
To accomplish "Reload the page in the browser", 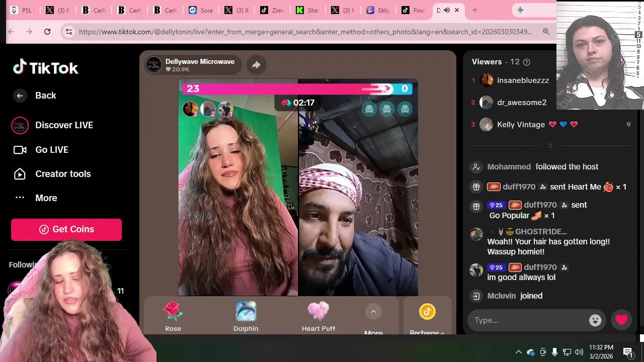I will click(x=47, y=32).
